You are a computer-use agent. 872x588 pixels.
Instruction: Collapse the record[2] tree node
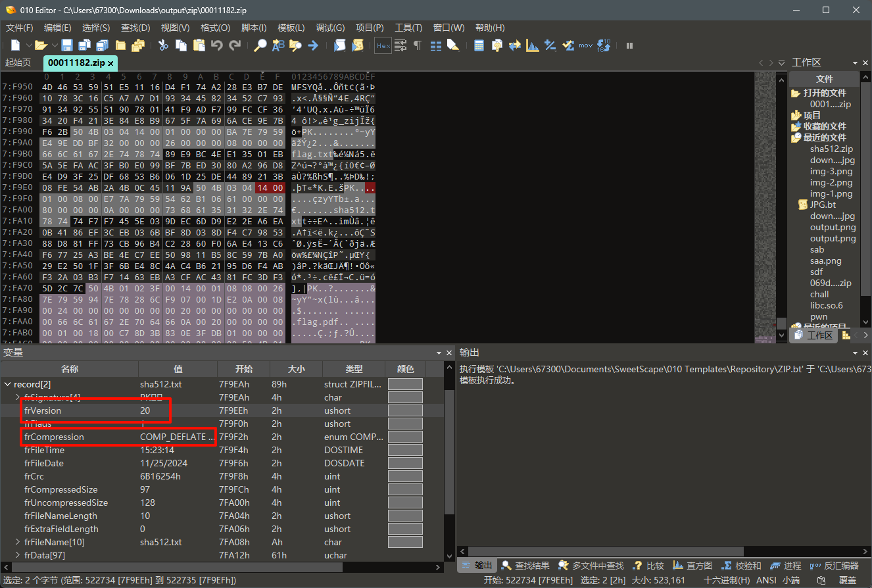[8, 384]
